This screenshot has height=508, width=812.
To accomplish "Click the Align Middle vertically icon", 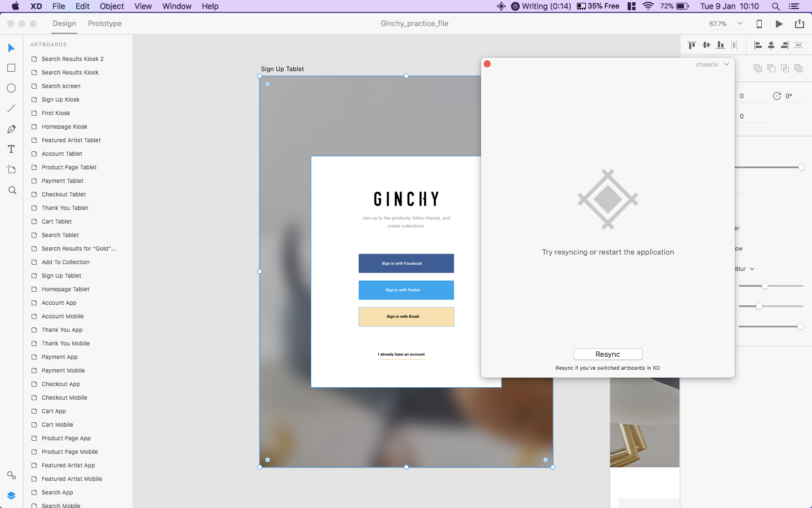I will pos(706,45).
